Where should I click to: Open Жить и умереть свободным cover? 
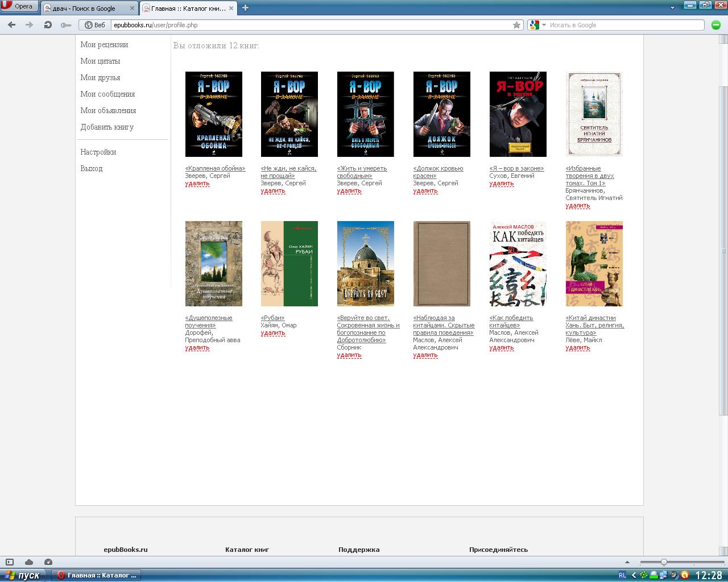point(366,114)
